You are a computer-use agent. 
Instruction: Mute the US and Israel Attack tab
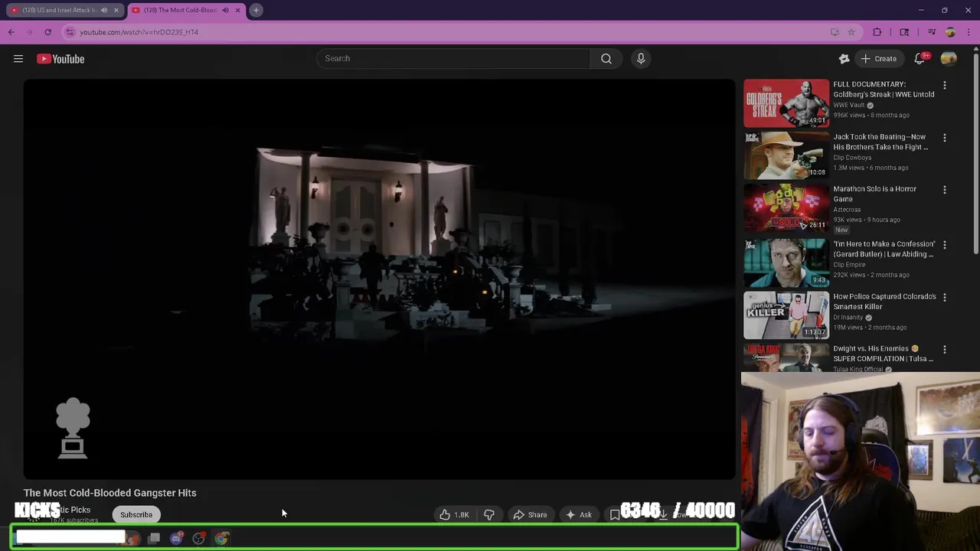(104, 10)
